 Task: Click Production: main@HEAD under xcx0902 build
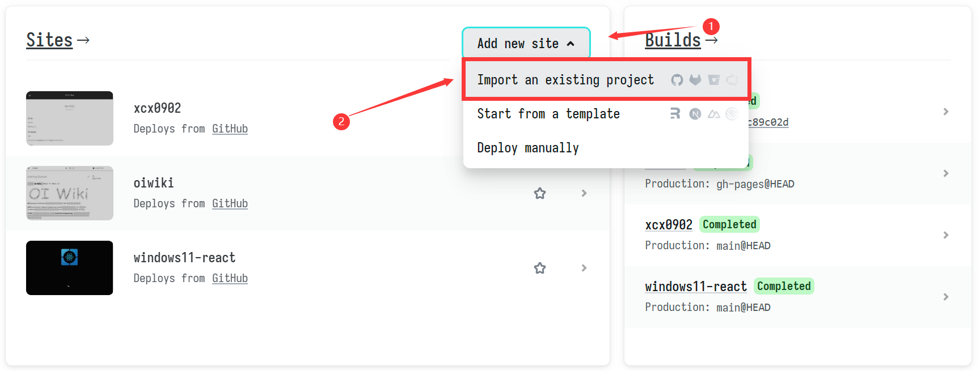tap(708, 245)
